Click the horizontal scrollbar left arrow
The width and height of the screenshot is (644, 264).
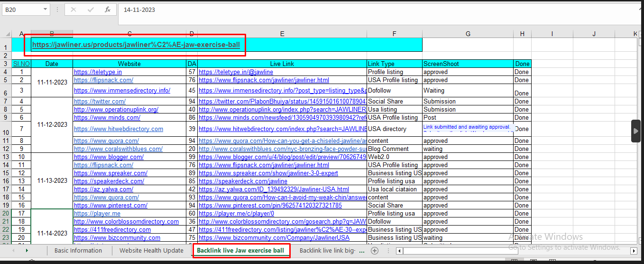pyautogui.click(x=399, y=251)
